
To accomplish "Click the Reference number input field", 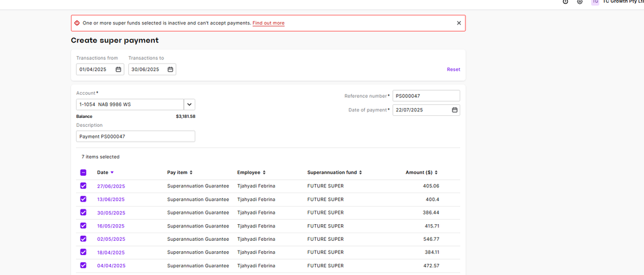I will pos(426,96).
